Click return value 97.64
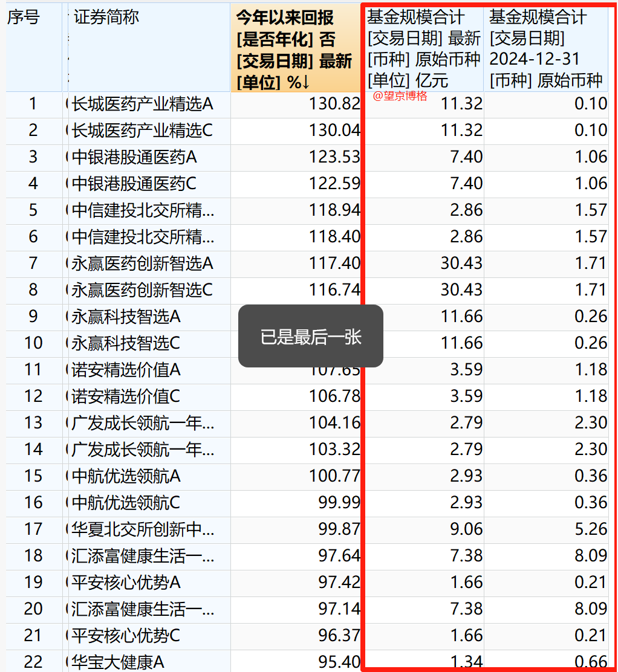Screen dimensions: 618x672 (339, 555)
